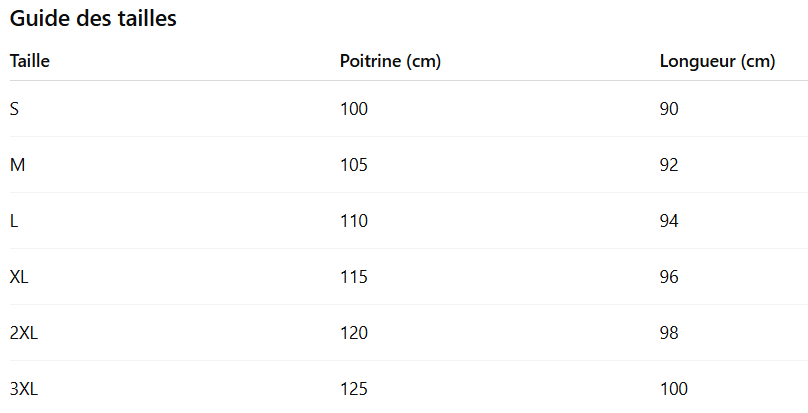Select the chest value 110 for size L
The height and width of the screenshot is (413, 808).
tap(354, 220)
